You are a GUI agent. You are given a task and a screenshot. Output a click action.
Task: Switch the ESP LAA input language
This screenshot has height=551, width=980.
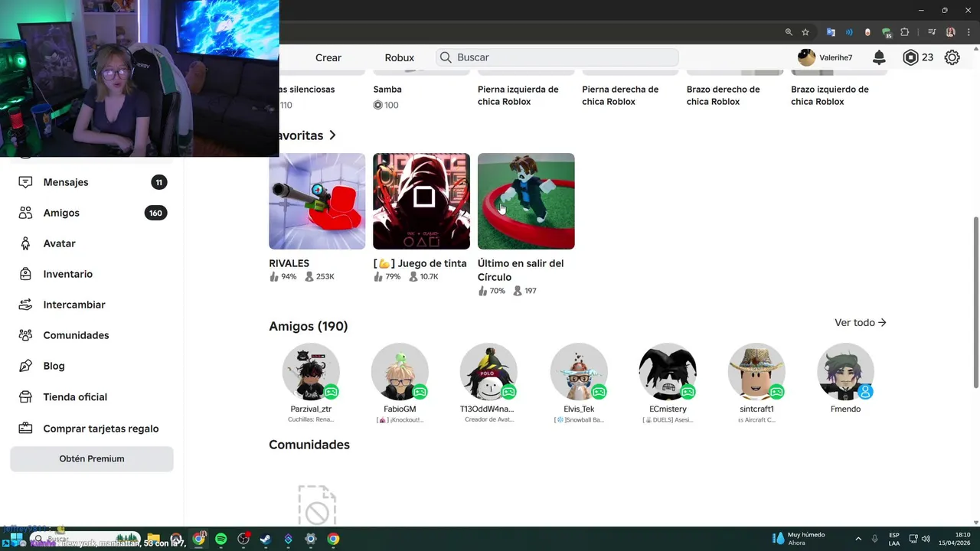coord(894,539)
